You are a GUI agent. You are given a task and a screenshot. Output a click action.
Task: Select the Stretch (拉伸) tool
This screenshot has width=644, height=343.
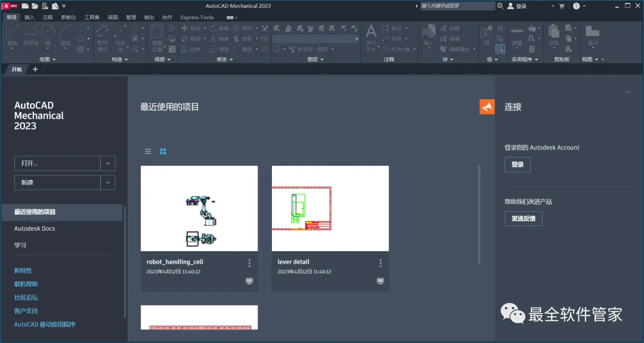pos(191,49)
